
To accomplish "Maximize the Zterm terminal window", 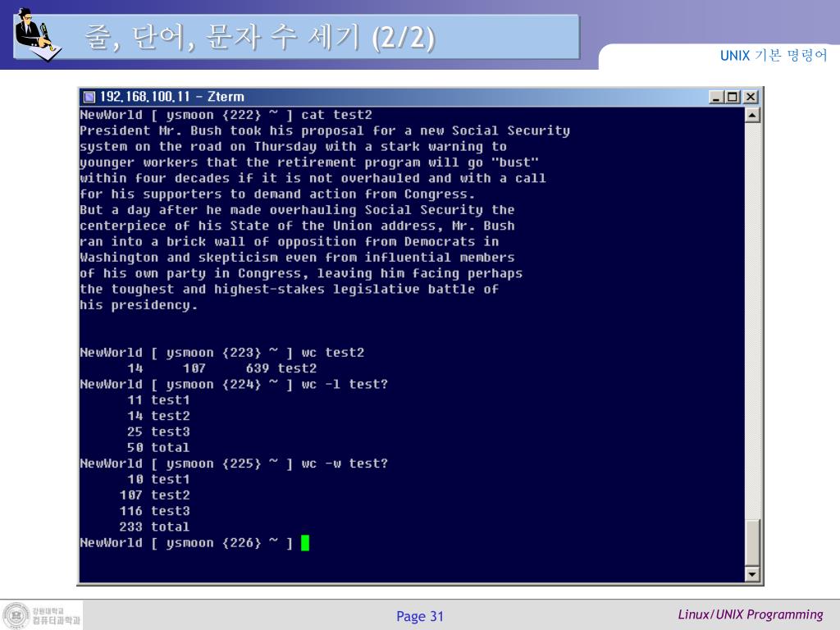I will (x=733, y=97).
